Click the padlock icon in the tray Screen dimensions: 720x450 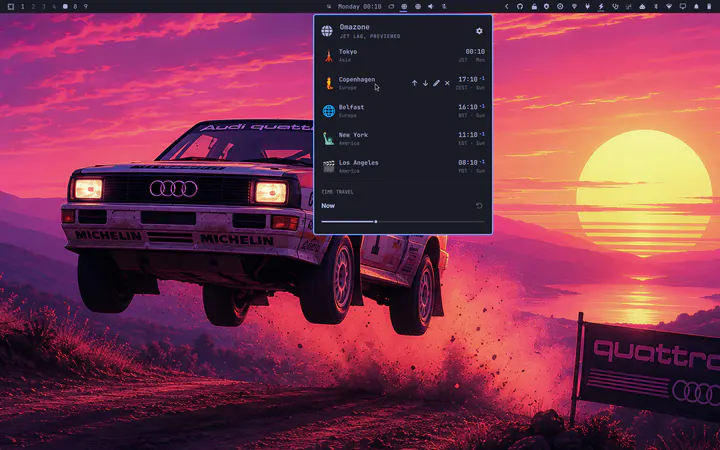tap(534, 6)
